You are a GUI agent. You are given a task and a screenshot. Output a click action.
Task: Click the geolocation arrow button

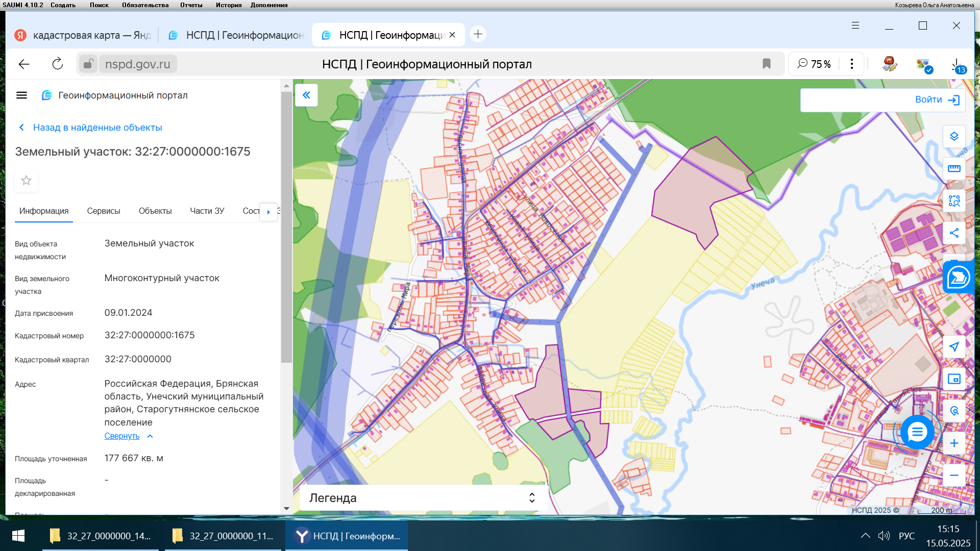tap(954, 347)
